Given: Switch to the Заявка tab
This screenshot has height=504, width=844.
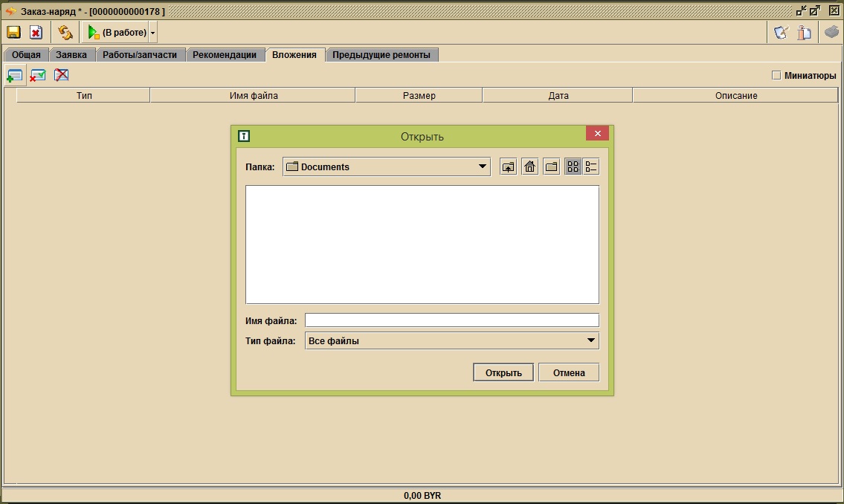Looking at the screenshot, I should (x=71, y=55).
